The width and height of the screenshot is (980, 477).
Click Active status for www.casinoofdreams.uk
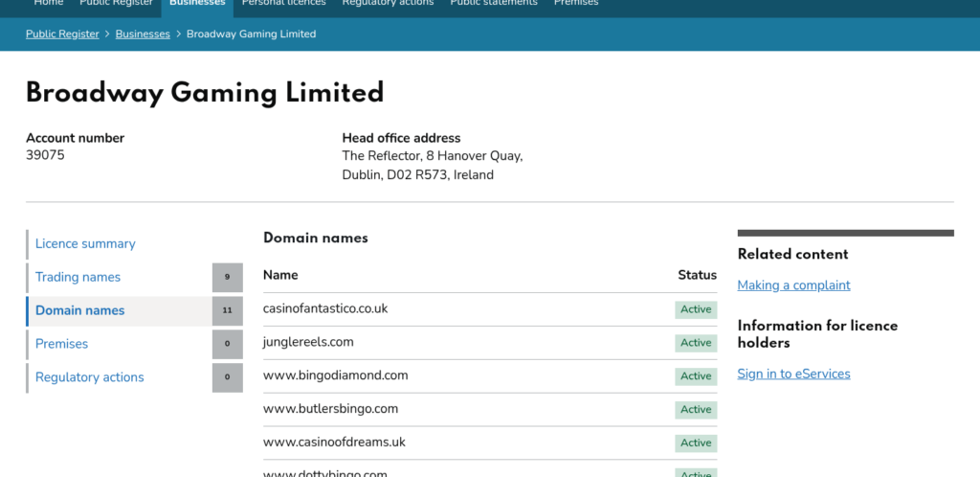pos(696,443)
